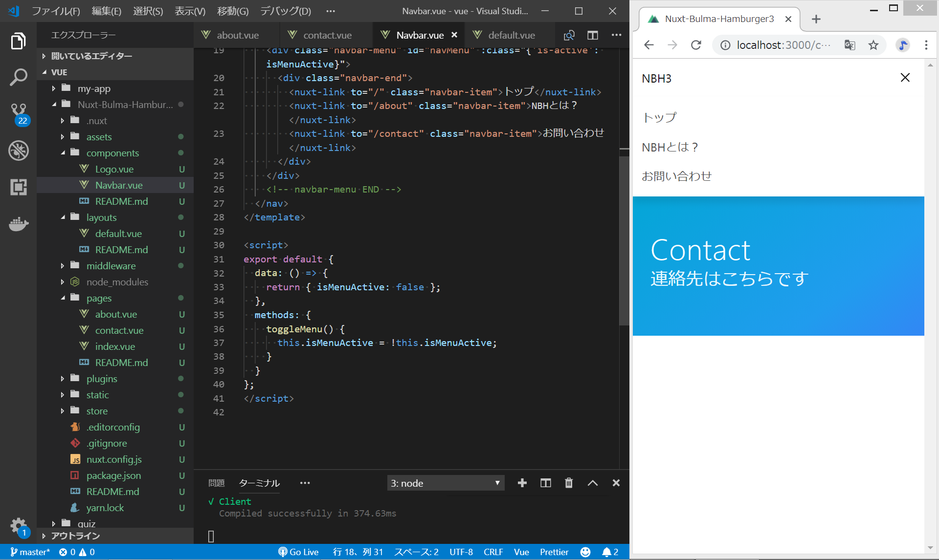939x560 pixels.
Task: Click the お問い合わせ link in browser
Action: coord(676,176)
